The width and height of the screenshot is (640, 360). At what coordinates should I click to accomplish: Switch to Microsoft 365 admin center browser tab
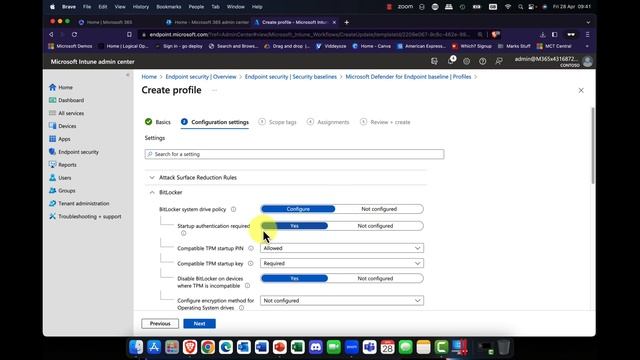click(x=208, y=22)
